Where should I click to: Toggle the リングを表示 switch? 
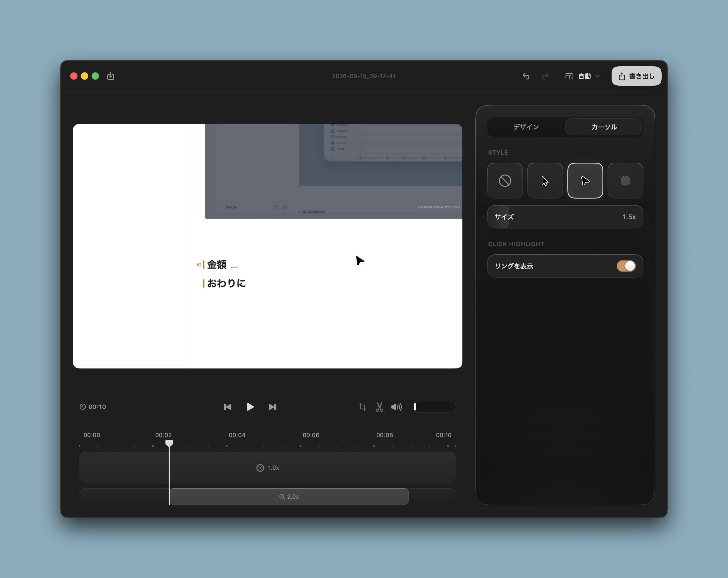[626, 266]
